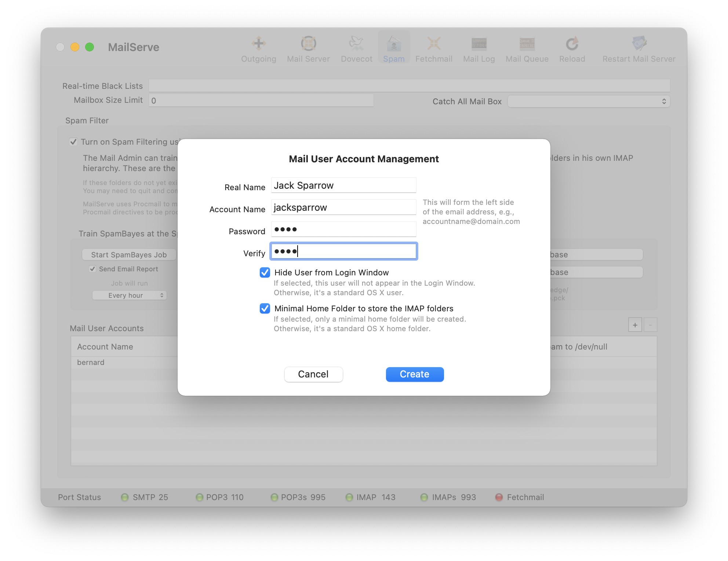This screenshot has width=728, height=561.
Task: Click into the Account Name field
Action: [x=343, y=207]
